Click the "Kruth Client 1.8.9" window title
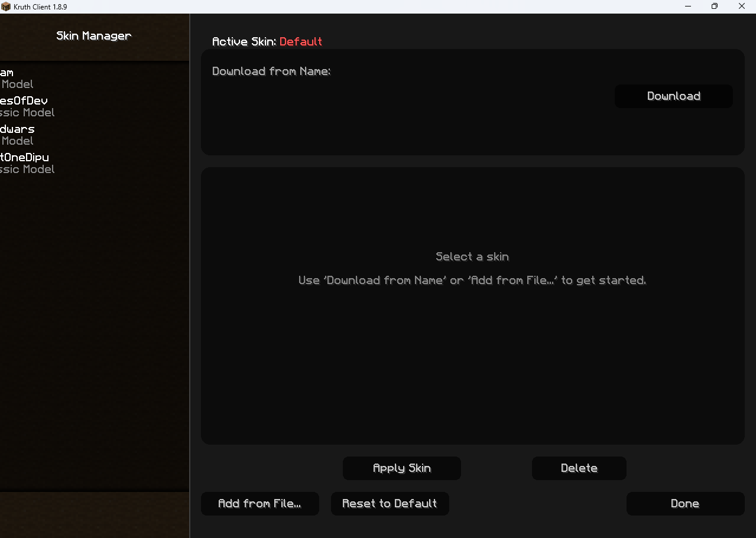 coord(41,6)
